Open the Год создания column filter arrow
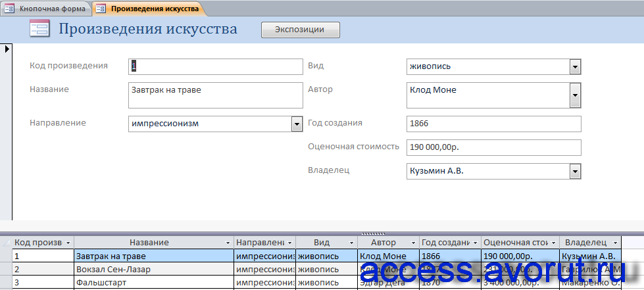644x290 pixels. (x=475, y=243)
